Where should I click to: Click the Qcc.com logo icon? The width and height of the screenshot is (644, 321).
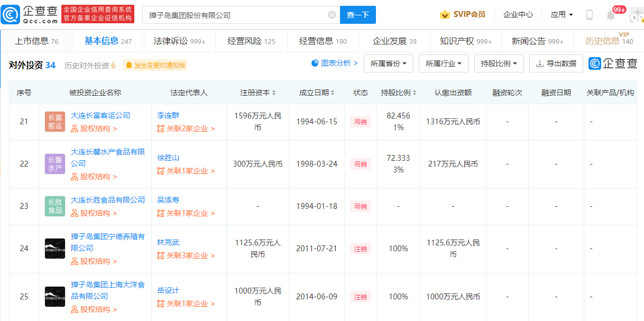pyautogui.click(x=11, y=15)
